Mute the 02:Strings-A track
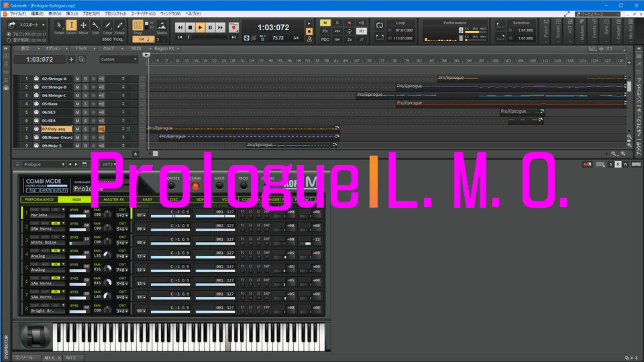644x362 pixels. [x=77, y=79]
